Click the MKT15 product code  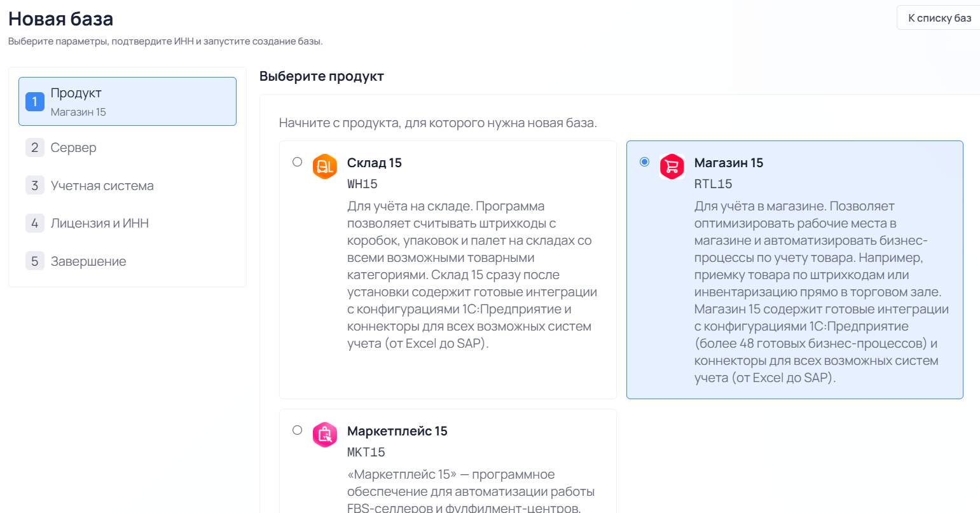pyautogui.click(x=366, y=453)
